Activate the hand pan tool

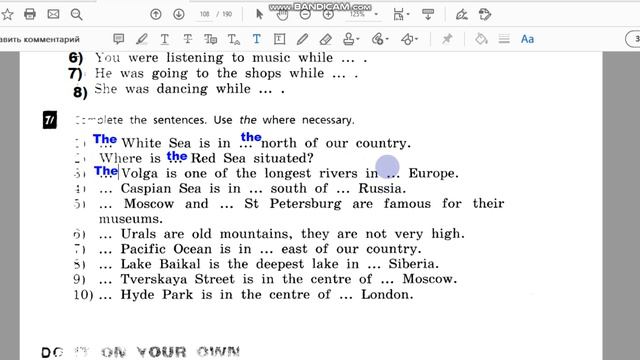click(282, 15)
